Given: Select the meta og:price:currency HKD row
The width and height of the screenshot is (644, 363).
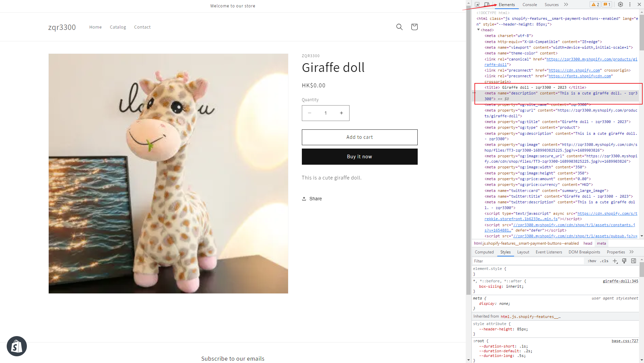Looking at the screenshot, I should point(539,185).
